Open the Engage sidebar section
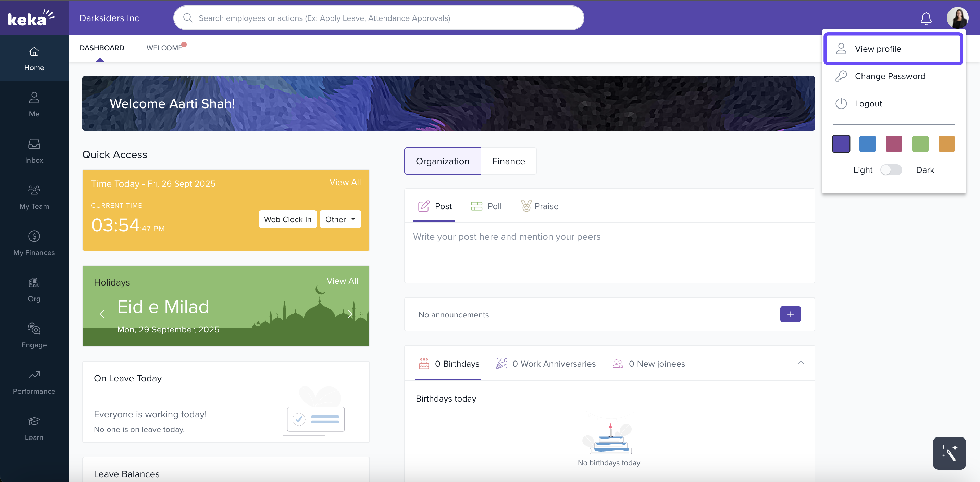This screenshot has width=980, height=482. (34, 335)
